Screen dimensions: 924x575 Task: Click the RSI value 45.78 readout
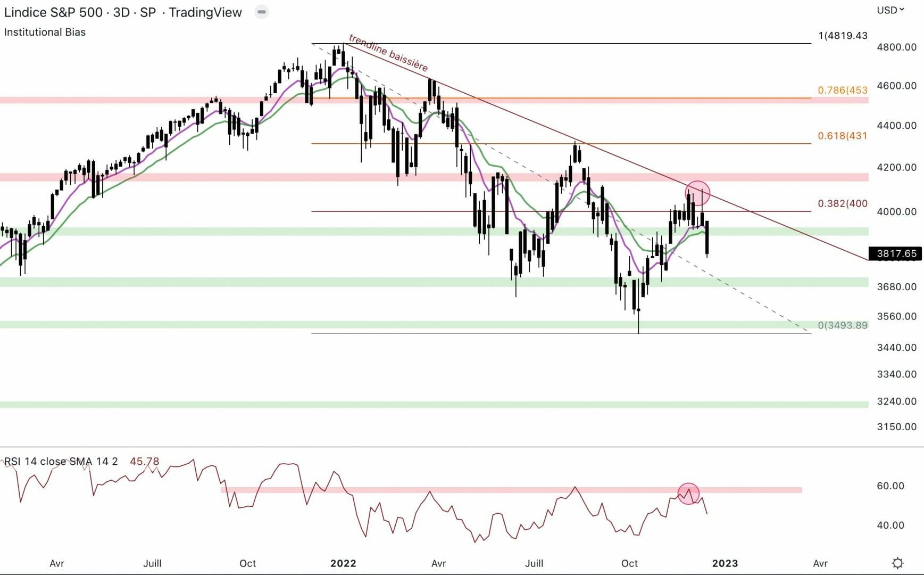144,461
